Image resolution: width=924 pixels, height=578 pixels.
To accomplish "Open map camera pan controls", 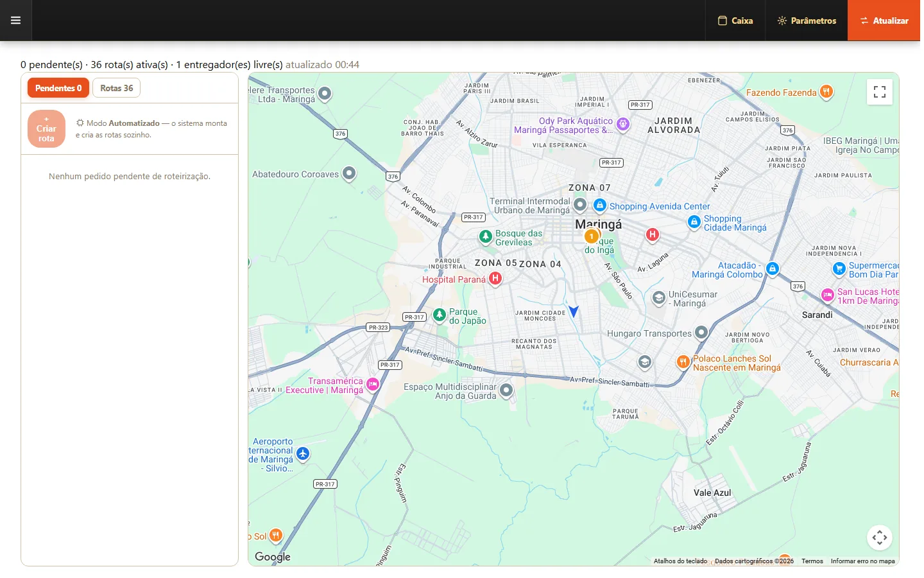I will pyautogui.click(x=880, y=538).
